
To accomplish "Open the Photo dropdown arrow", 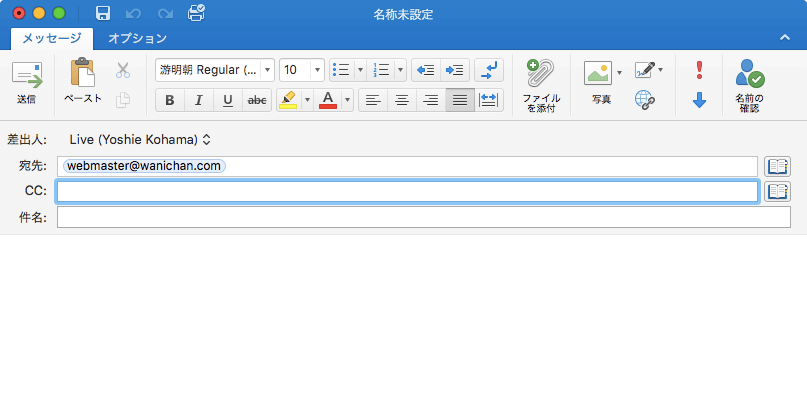I will pyautogui.click(x=619, y=73).
